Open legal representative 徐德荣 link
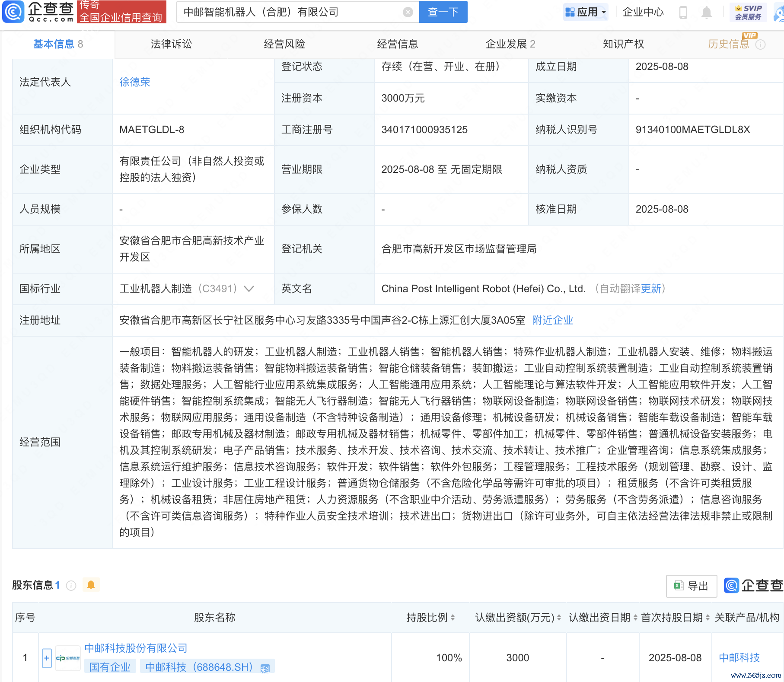 tap(135, 82)
